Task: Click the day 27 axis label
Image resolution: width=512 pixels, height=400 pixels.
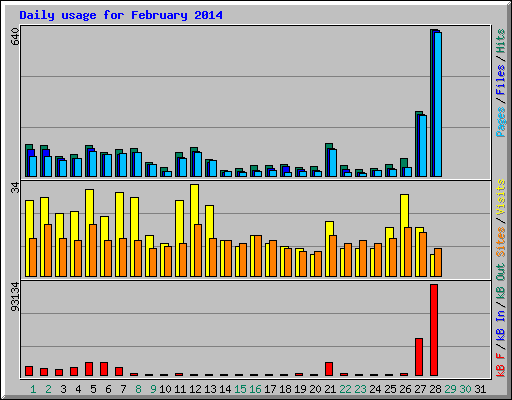Action: [420, 389]
